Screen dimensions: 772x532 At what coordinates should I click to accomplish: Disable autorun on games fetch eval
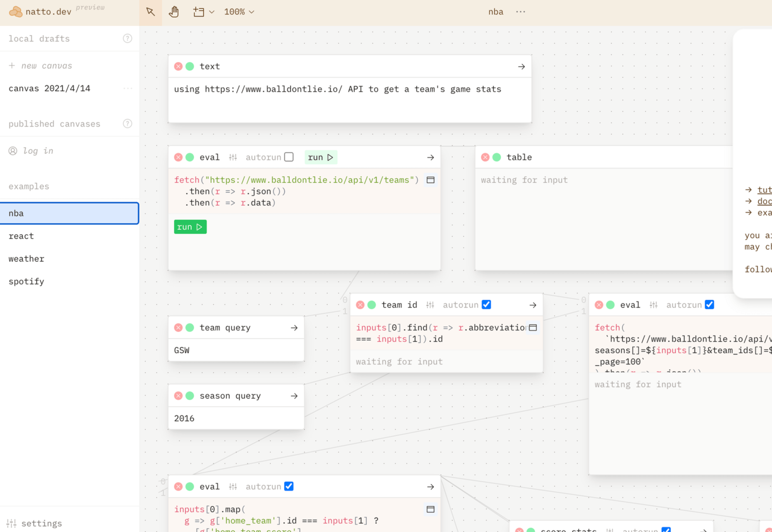710,305
